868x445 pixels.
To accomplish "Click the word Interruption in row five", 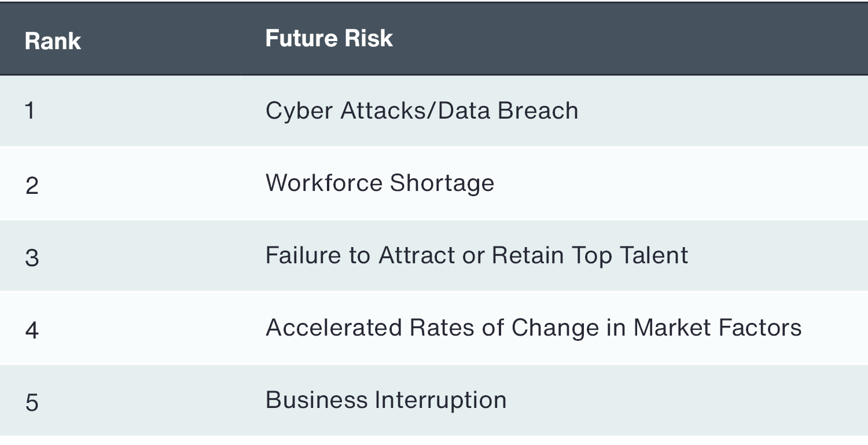I will [x=440, y=400].
